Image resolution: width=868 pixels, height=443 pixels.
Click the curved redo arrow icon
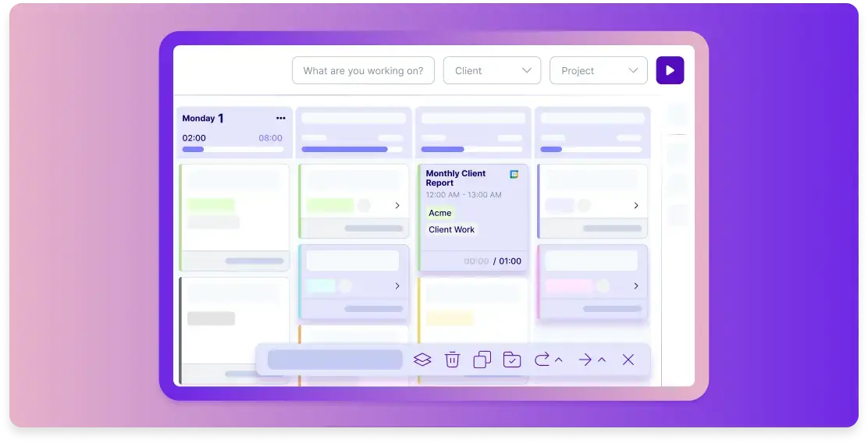tap(542, 360)
